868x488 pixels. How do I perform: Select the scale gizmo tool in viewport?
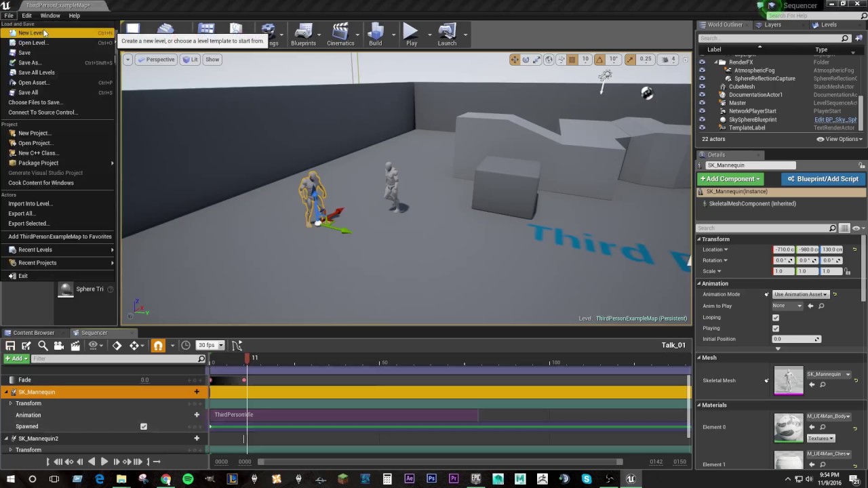(536, 60)
